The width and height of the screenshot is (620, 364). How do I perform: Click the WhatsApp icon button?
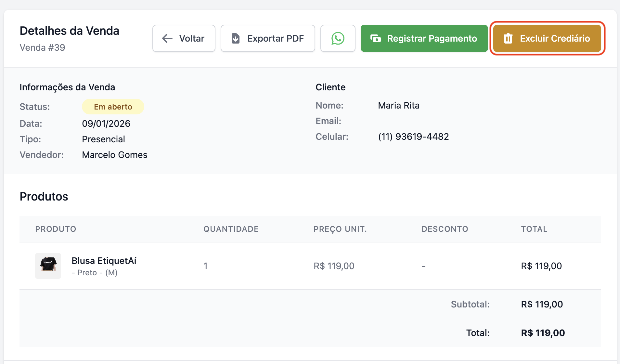pos(338,38)
